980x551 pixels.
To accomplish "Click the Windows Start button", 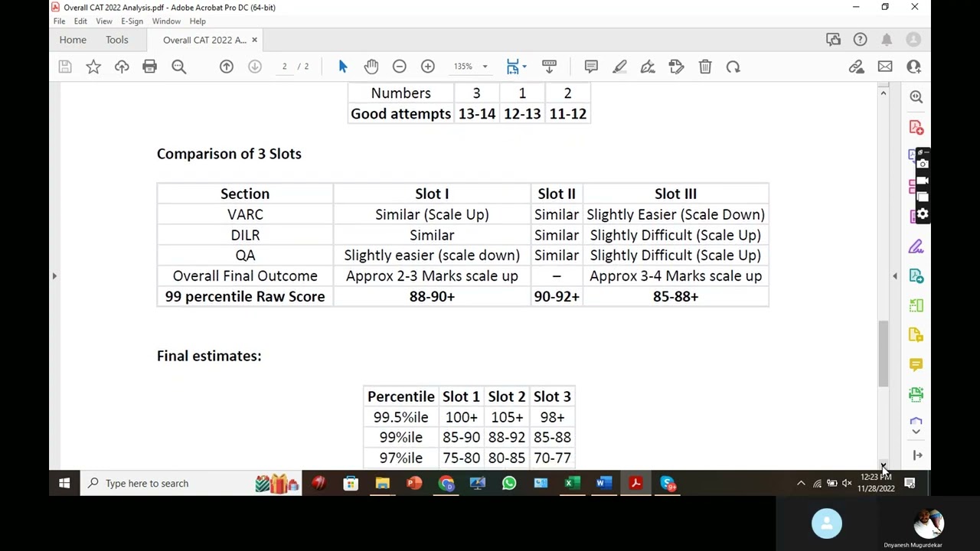I will [x=64, y=483].
